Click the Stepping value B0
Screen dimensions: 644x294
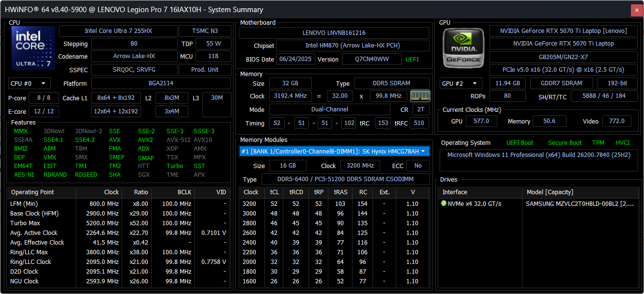pyautogui.click(x=134, y=44)
